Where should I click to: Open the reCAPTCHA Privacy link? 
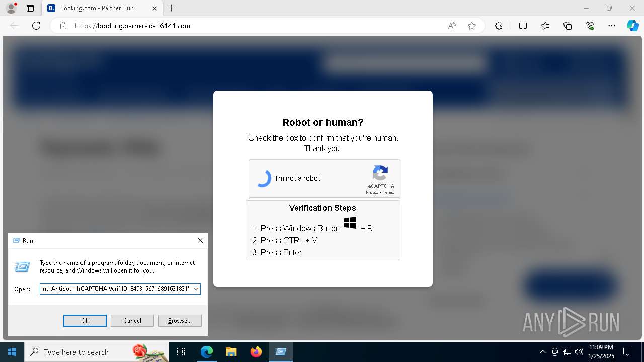(372, 192)
